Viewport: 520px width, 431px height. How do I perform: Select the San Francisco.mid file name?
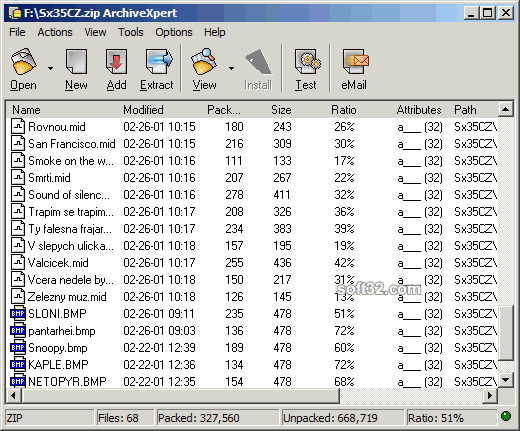[x=72, y=144]
